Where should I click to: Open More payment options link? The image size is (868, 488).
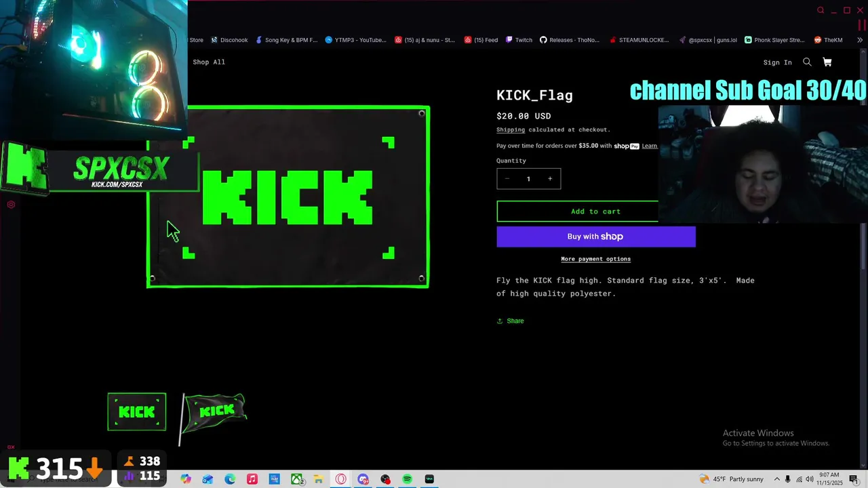tap(595, 259)
